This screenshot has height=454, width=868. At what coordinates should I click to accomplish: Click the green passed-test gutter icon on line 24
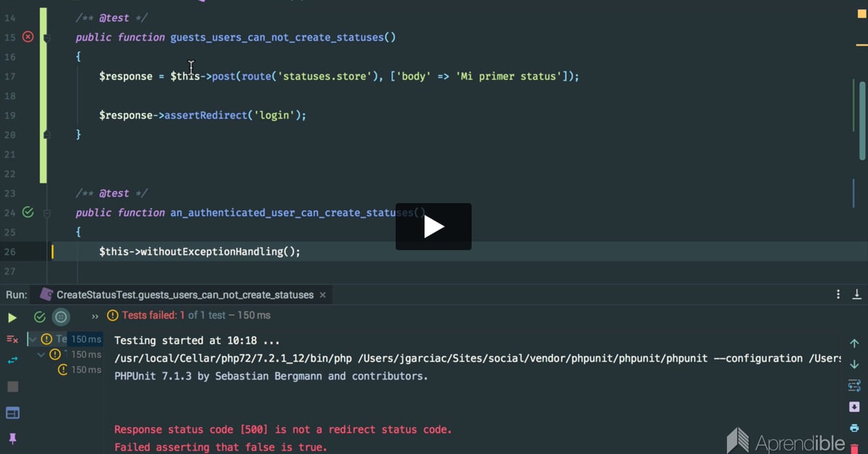tap(28, 213)
